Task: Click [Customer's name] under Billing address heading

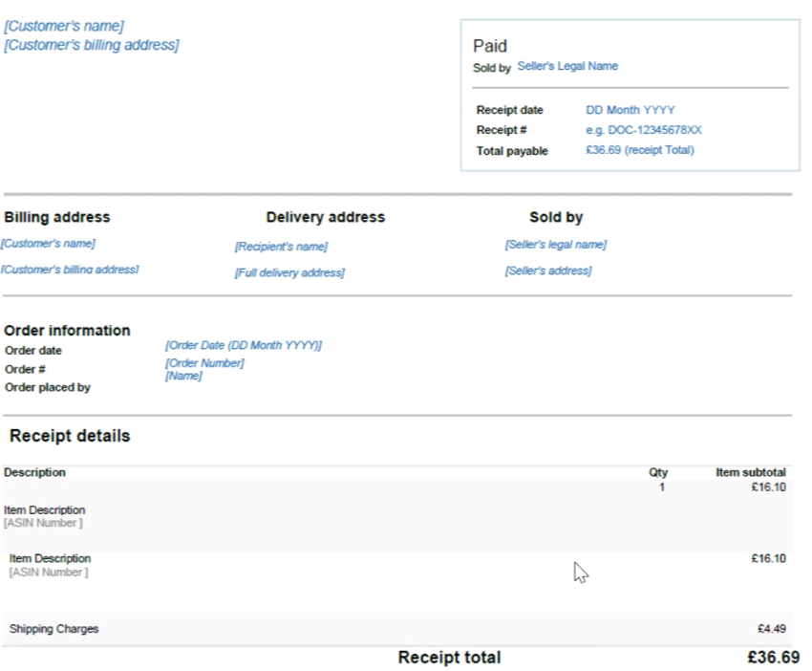Action: [x=49, y=244]
